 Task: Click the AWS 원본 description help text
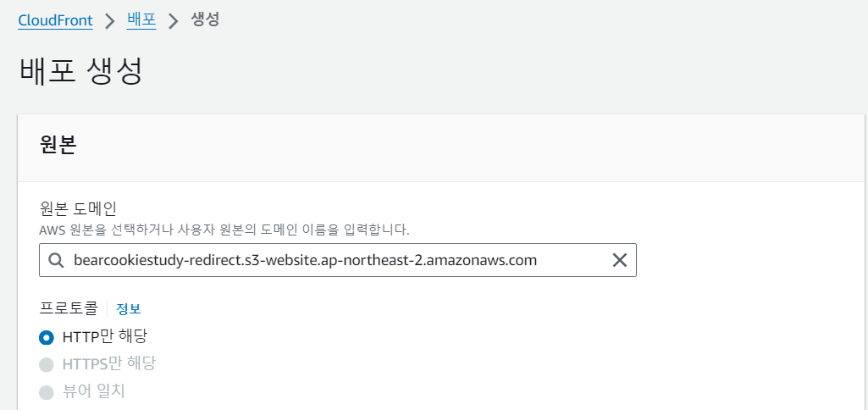[224, 230]
